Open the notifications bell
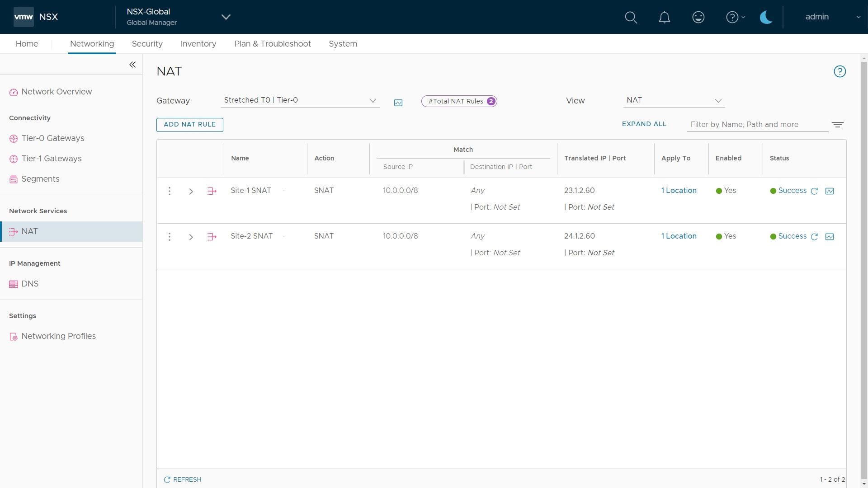Viewport: 868px width, 488px height. 664,17
